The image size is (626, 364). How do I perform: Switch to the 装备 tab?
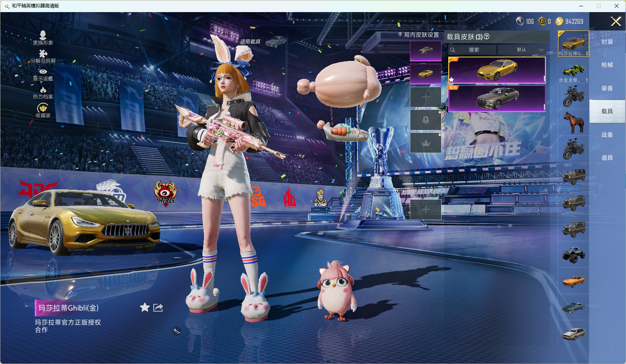point(607,88)
